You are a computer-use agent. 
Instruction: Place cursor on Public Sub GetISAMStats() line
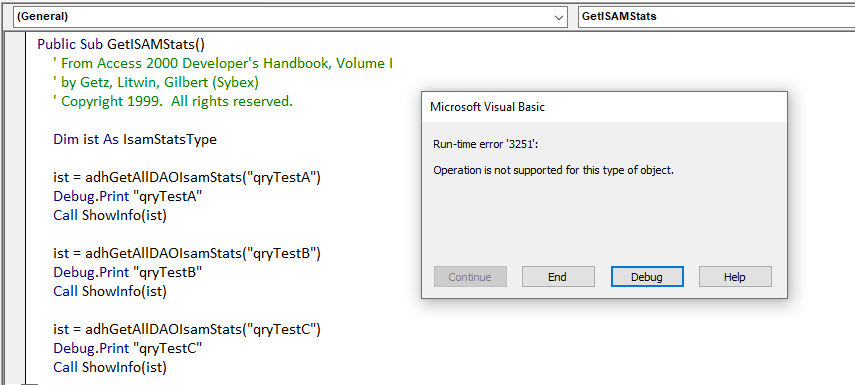121,44
